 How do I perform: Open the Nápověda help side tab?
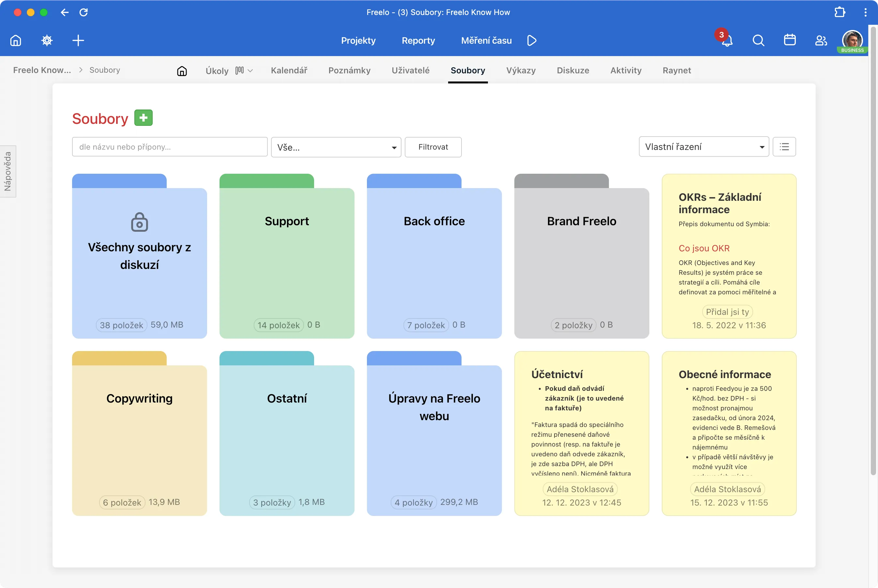coord(8,171)
